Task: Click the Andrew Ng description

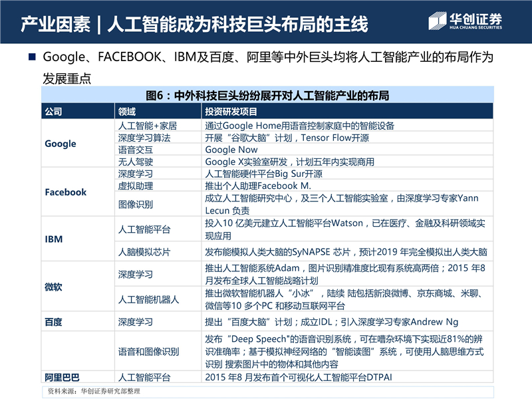Action: [x=331, y=322]
